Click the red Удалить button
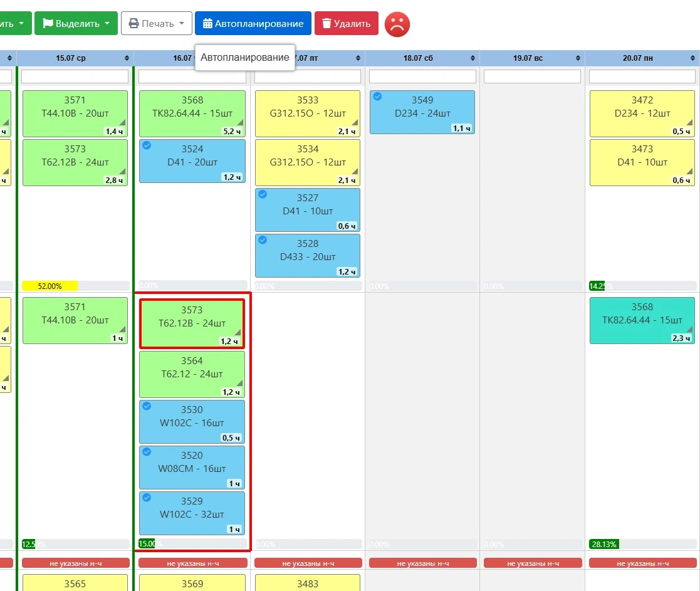700x591 pixels. click(347, 23)
